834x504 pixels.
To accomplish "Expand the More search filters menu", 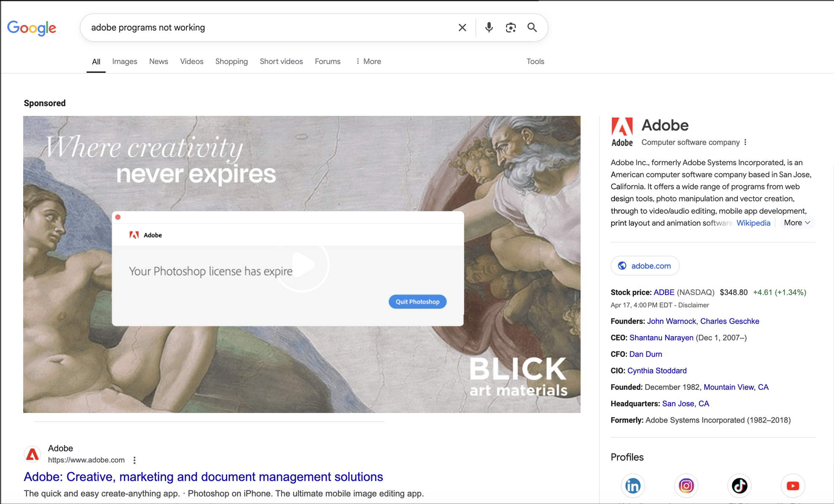I will click(368, 62).
